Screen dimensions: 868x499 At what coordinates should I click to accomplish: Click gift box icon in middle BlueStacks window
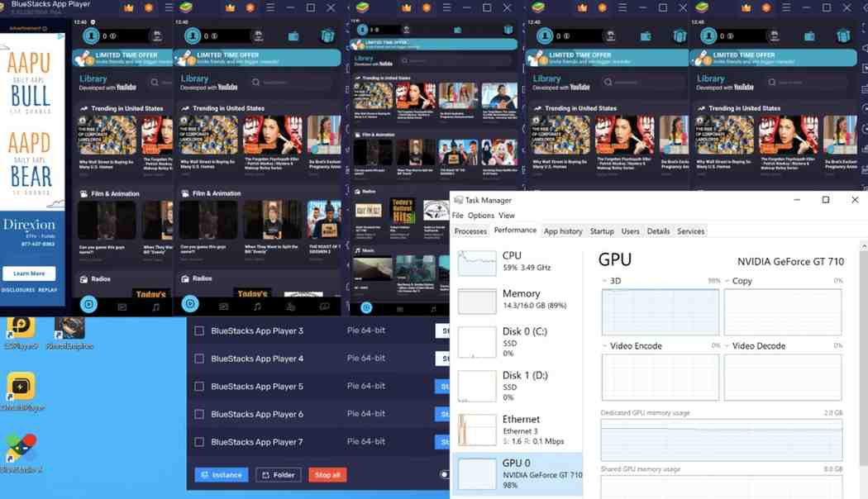[x=508, y=29]
